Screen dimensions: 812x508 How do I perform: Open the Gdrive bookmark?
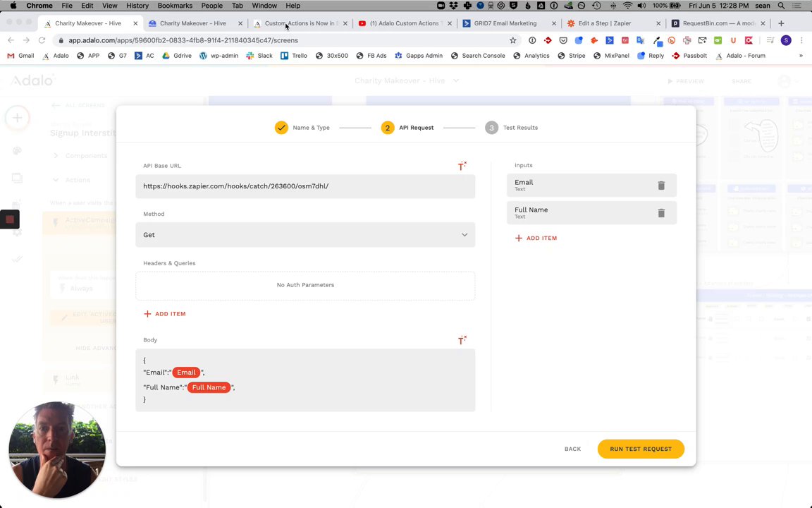(x=177, y=56)
